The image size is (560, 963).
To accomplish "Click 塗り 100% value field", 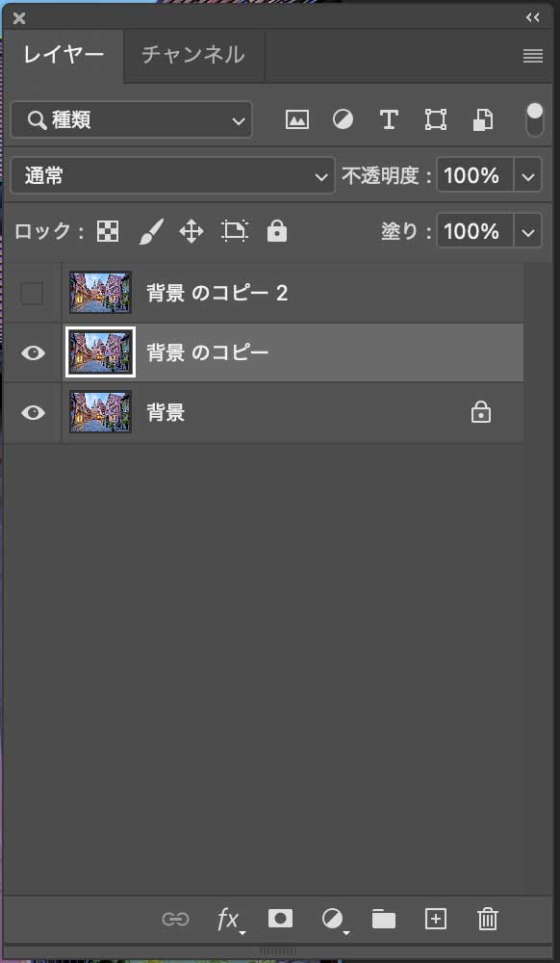I will click(474, 231).
